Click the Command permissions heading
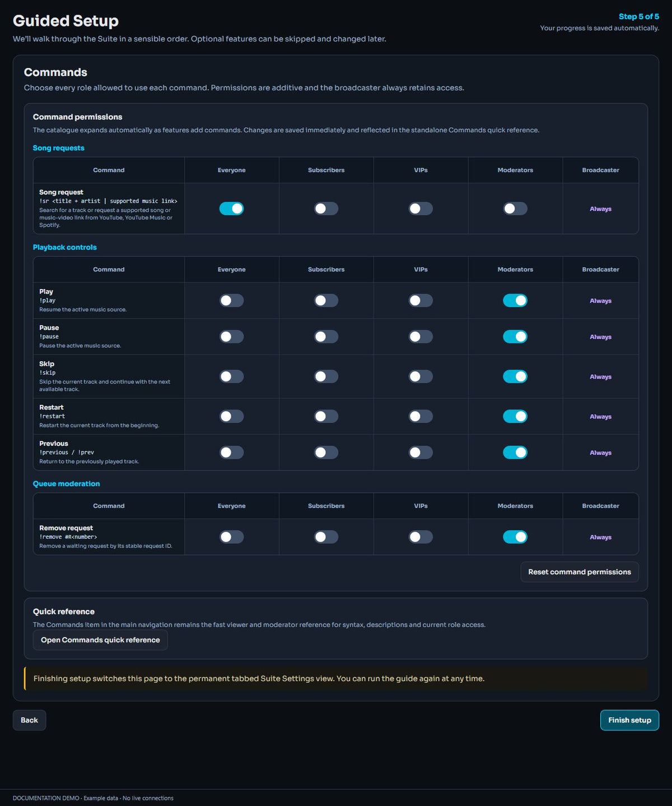Image resolution: width=672 pixels, height=806 pixels. pos(77,117)
